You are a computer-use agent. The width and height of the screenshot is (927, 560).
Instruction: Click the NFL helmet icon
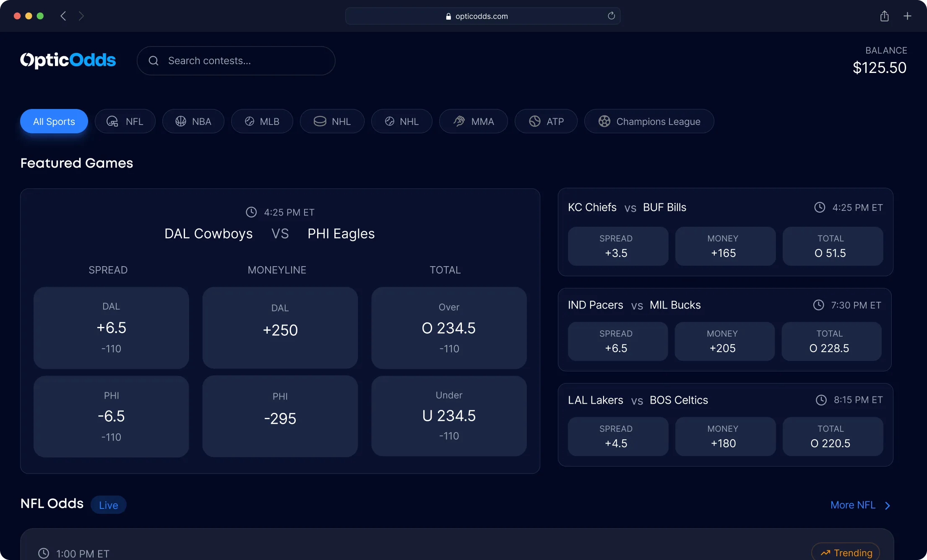(x=112, y=122)
